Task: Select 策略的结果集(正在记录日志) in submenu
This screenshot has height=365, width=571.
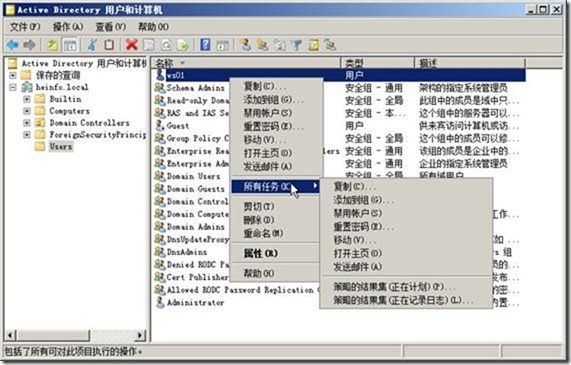Action: [x=406, y=300]
